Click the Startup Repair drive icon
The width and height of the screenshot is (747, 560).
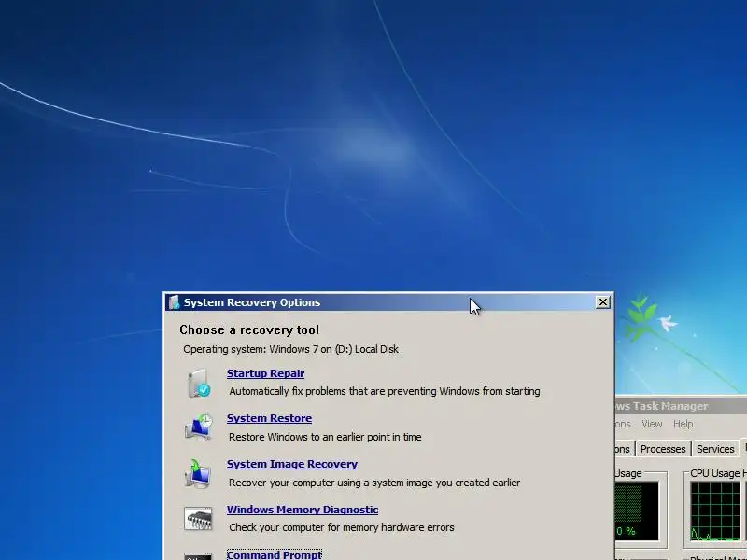pyautogui.click(x=199, y=384)
